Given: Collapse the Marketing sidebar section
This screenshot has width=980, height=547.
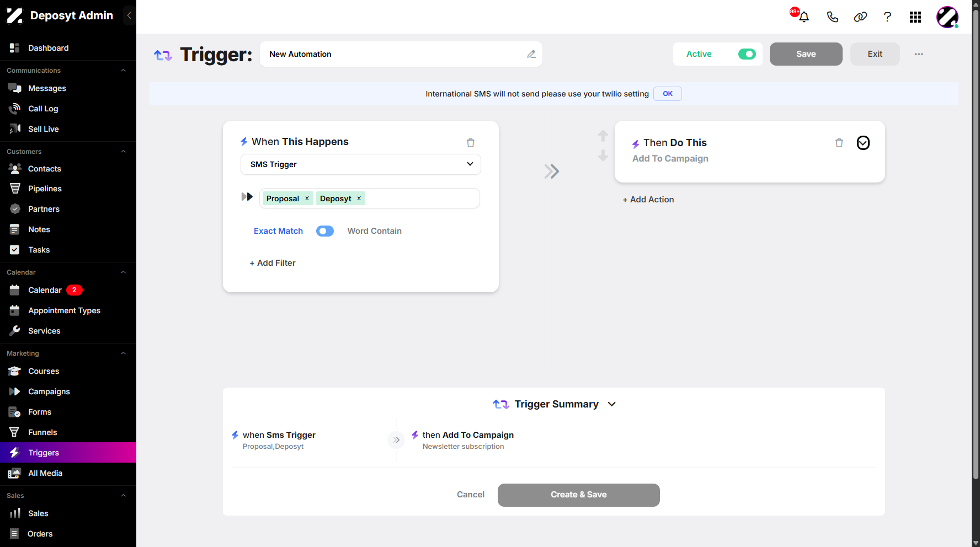Looking at the screenshot, I should click(x=124, y=353).
